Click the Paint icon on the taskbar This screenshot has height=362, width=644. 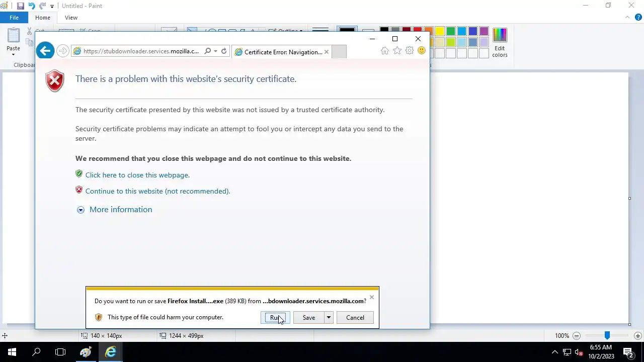point(86,352)
